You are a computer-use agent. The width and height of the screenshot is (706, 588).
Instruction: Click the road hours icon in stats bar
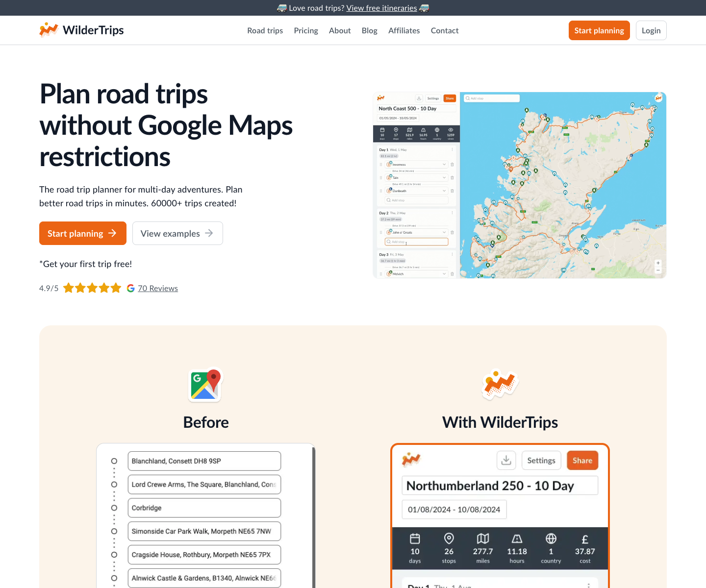(517, 539)
